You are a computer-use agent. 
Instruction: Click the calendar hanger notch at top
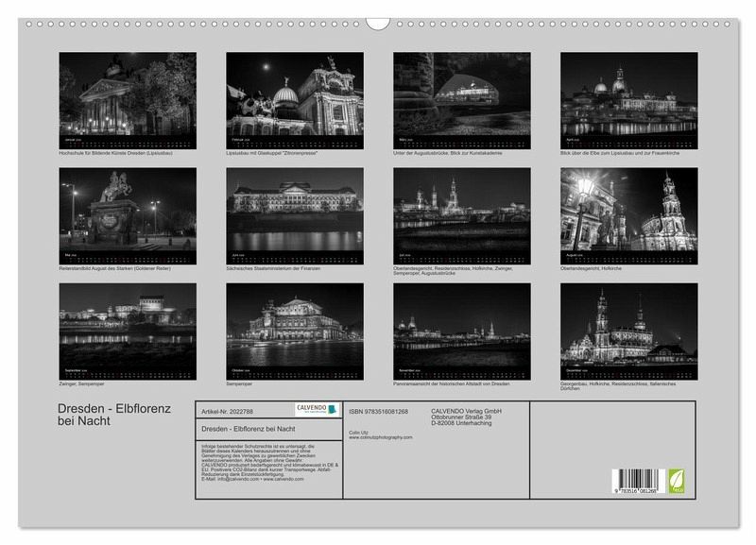coord(378,23)
